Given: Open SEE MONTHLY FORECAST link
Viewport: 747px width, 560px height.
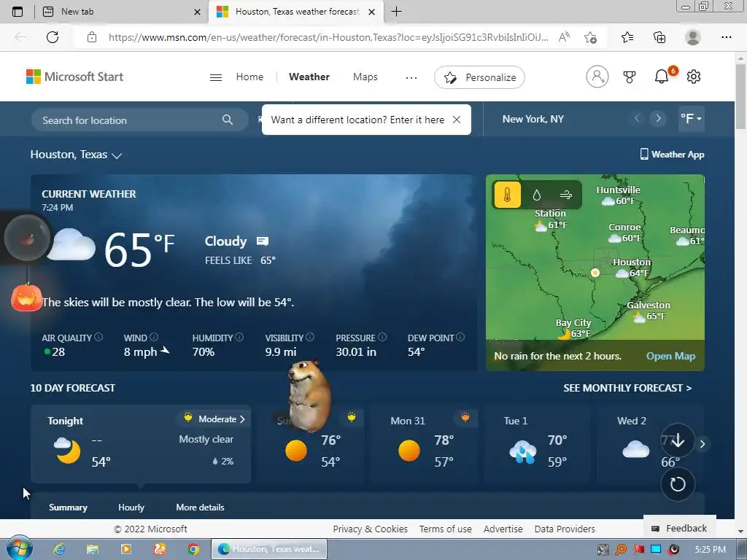Looking at the screenshot, I should (627, 388).
